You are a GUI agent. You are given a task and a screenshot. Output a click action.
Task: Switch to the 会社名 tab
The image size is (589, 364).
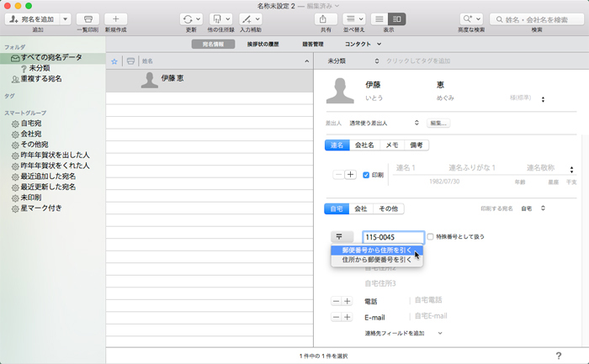364,145
